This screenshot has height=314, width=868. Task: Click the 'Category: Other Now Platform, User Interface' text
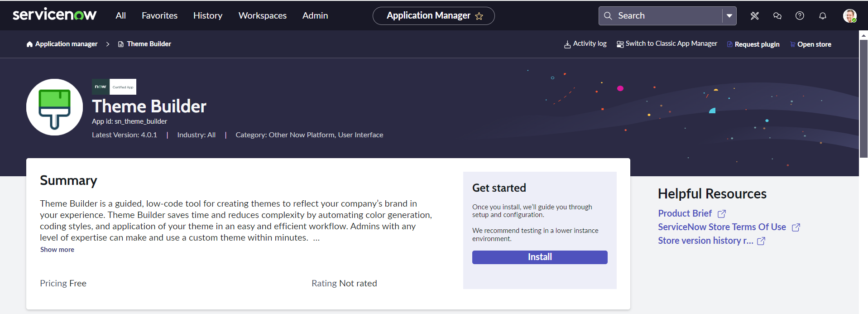pyautogui.click(x=309, y=135)
